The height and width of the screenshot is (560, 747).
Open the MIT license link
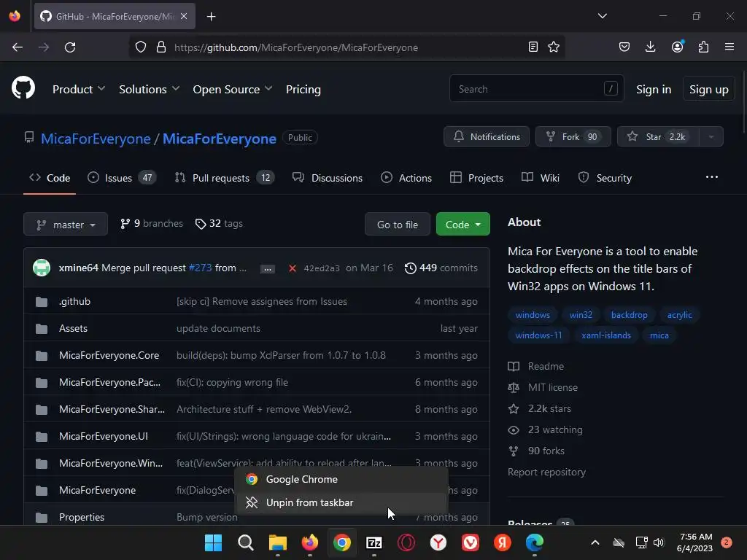553,387
